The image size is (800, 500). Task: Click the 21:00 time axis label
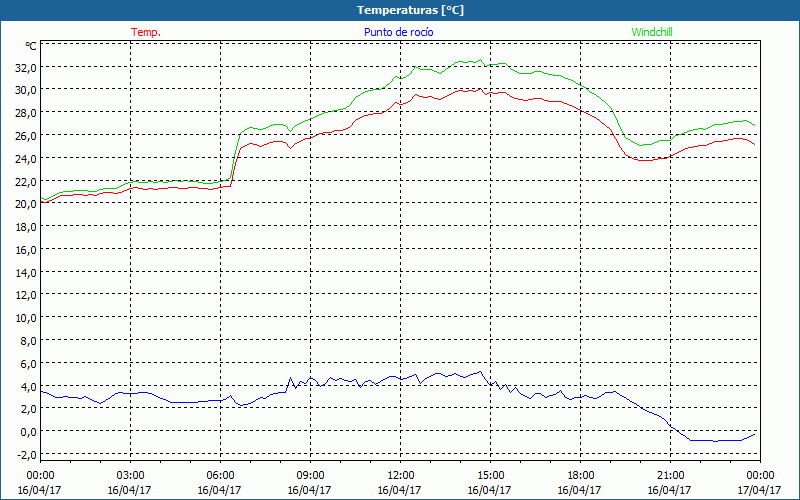click(670, 476)
